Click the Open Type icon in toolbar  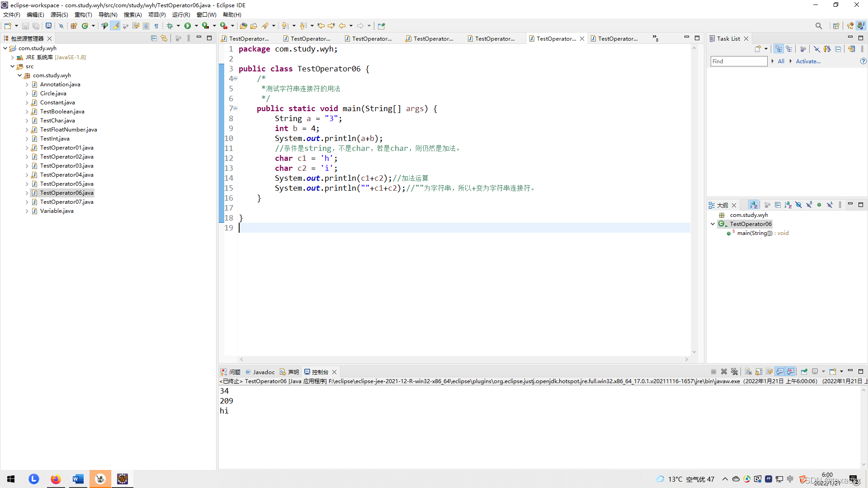[243, 26]
